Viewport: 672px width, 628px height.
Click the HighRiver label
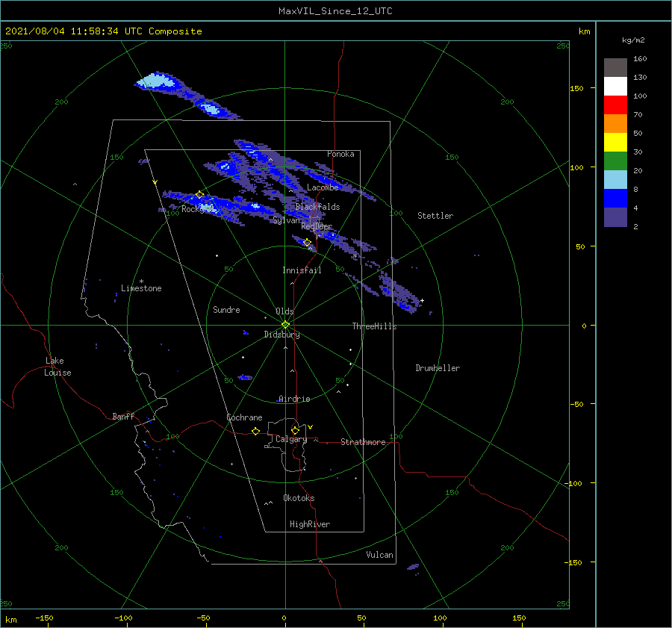(x=310, y=524)
